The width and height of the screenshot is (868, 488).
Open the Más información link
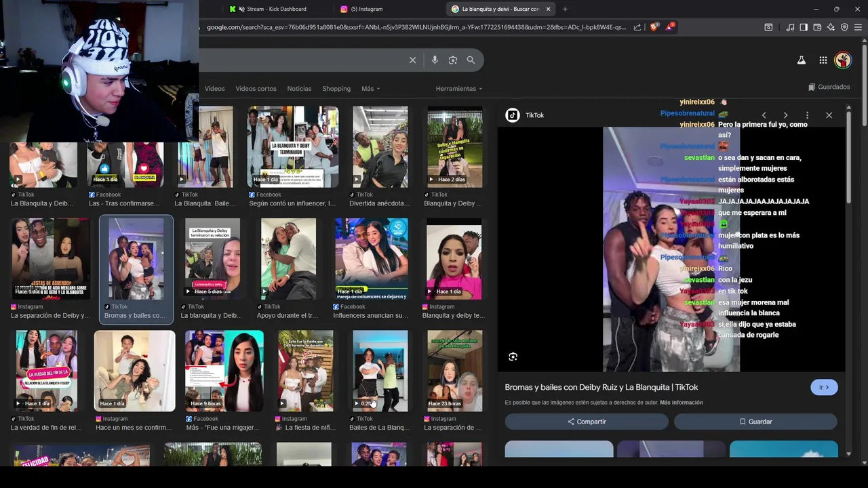click(x=681, y=403)
